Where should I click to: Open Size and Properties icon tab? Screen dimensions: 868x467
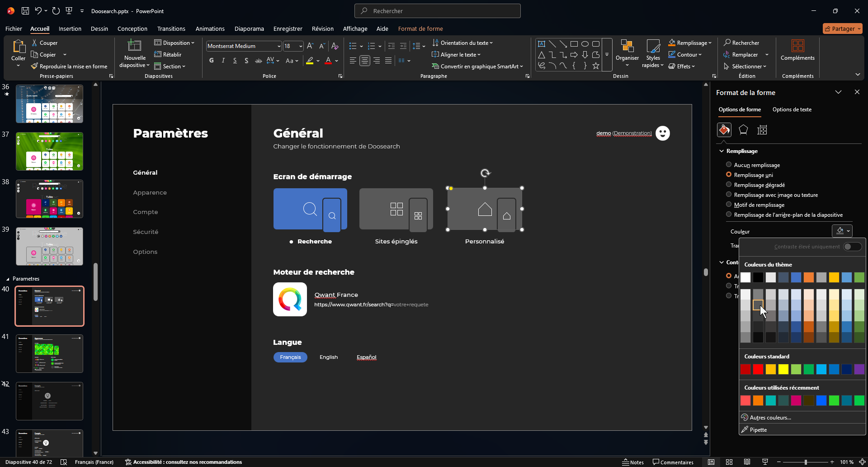(762, 130)
